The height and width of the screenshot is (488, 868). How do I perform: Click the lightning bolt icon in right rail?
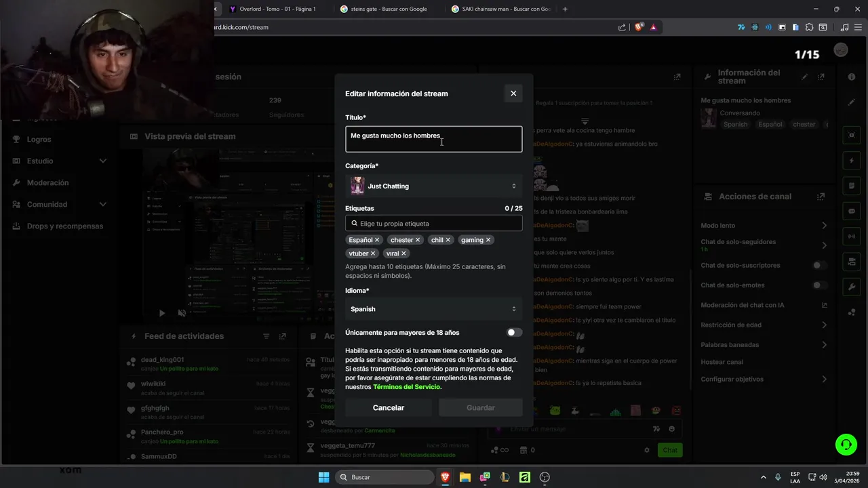coord(852,161)
